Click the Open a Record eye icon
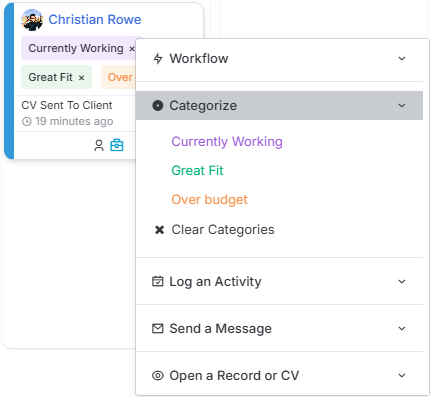 pos(158,376)
